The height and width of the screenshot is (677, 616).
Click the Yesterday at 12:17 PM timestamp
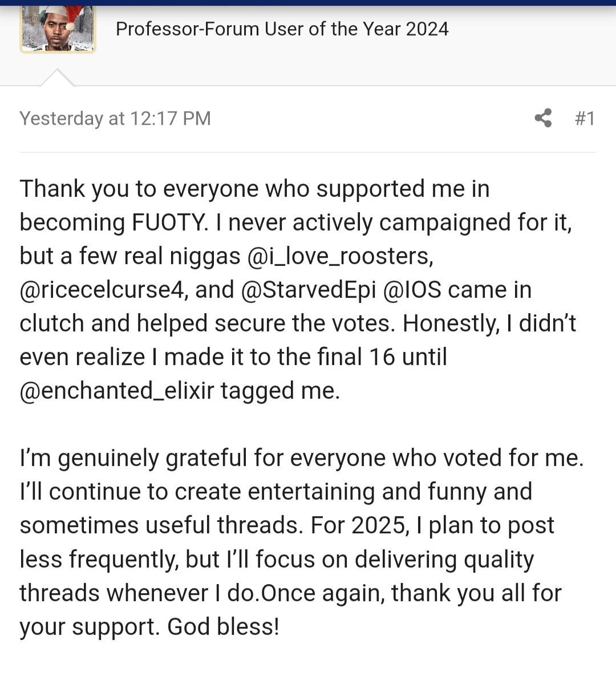click(115, 119)
